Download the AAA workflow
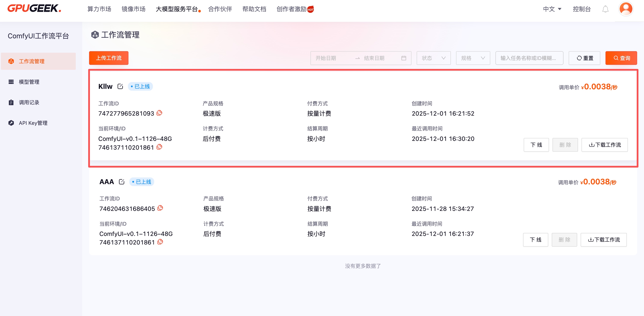The image size is (644, 316). coord(603,240)
